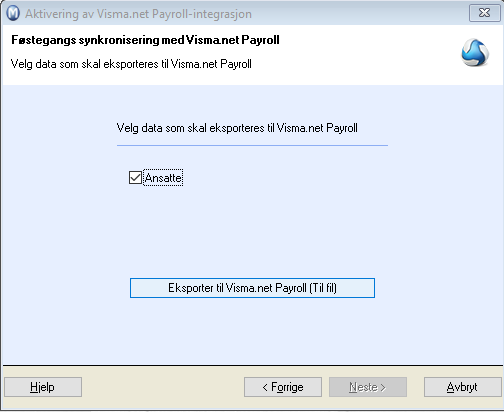Image resolution: width=504 pixels, height=412 pixels.
Task: Click header subtitle Velg data som skal eksporteres
Action: [131, 64]
